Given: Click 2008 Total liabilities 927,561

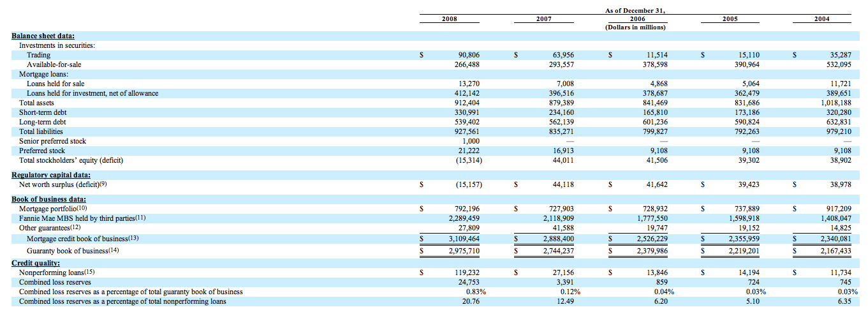Looking at the screenshot, I should pos(466,131).
